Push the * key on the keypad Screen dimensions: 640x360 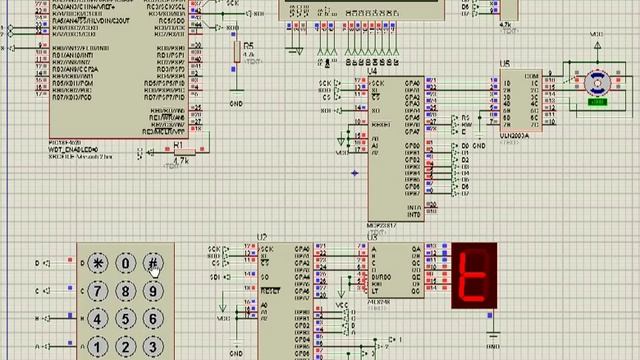(98, 263)
